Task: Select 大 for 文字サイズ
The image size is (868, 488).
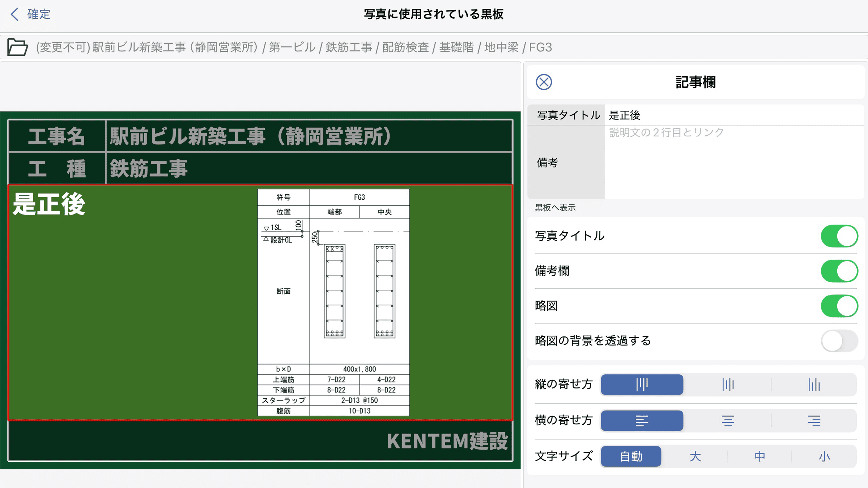Action: (x=695, y=457)
